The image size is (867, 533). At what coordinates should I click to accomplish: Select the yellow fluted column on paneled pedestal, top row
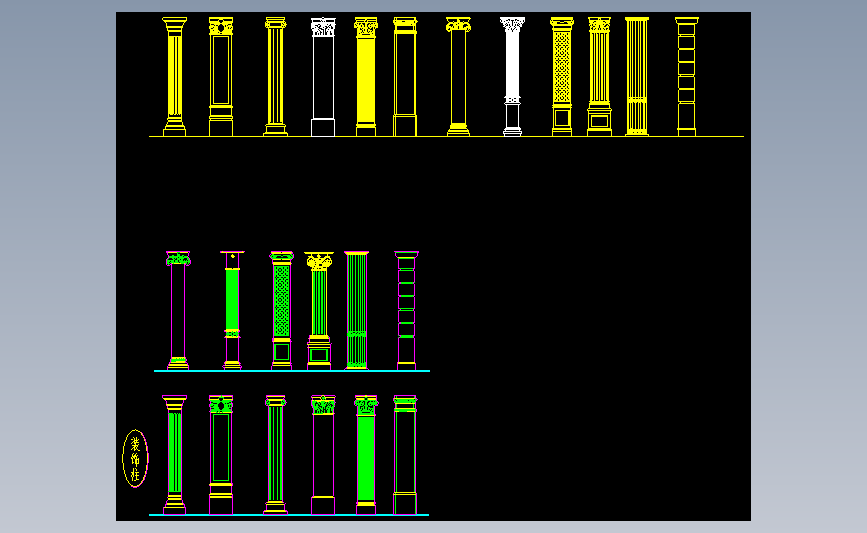coord(599,77)
